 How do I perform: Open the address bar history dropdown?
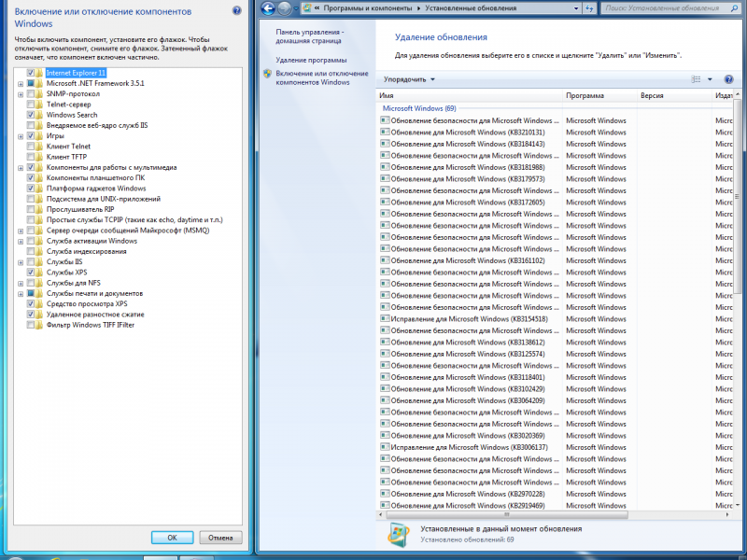pyautogui.click(x=576, y=8)
